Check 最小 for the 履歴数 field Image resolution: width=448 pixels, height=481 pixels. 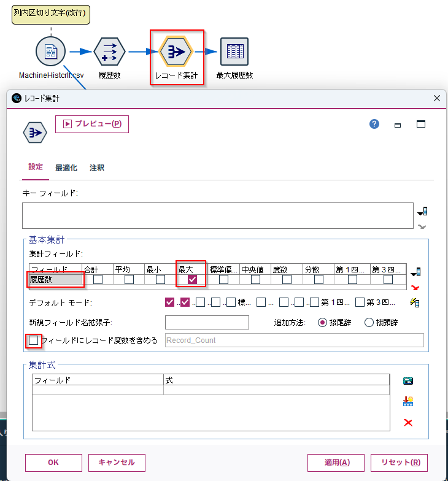click(x=161, y=280)
